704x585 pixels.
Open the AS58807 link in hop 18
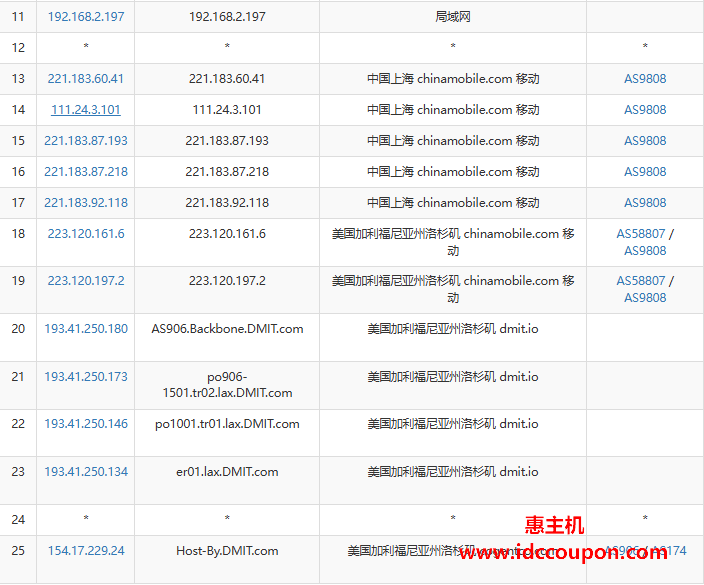[x=640, y=234]
